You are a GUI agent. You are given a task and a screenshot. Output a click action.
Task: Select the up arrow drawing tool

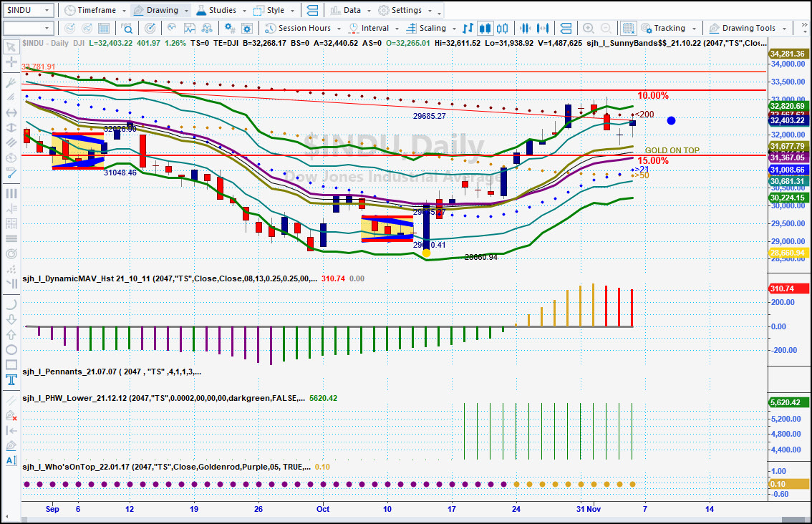pyautogui.click(x=11, y=335)
